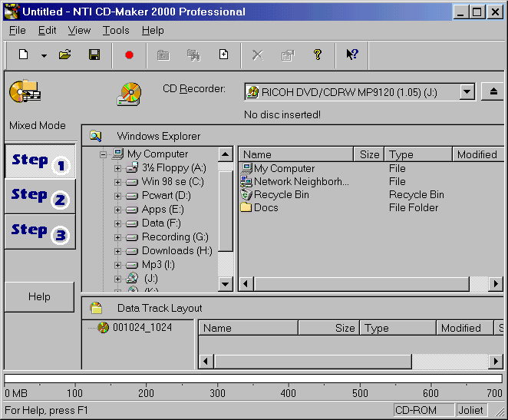Click the Help button in left sidebar
Screen dimensions: 508x420
39,297
